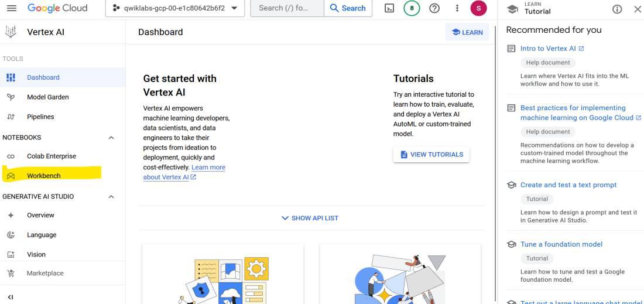Viewport: 644px width, 304px height.
Task: Click in the search input field
Action: [x=287, y=8]
